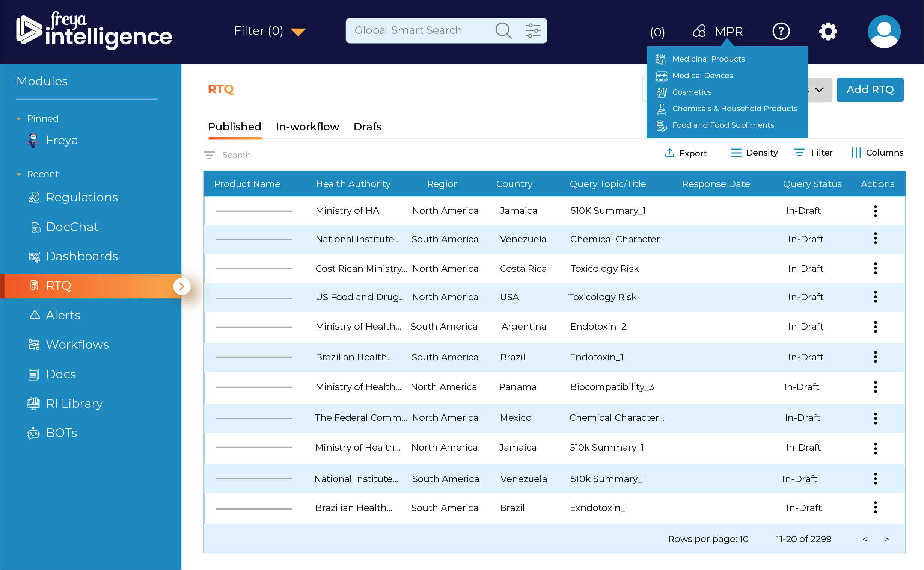This screenshot has height=570, width=924.
Task: Expand the collapsed sidebar via the orange chevron
Action: click(182, 286)
